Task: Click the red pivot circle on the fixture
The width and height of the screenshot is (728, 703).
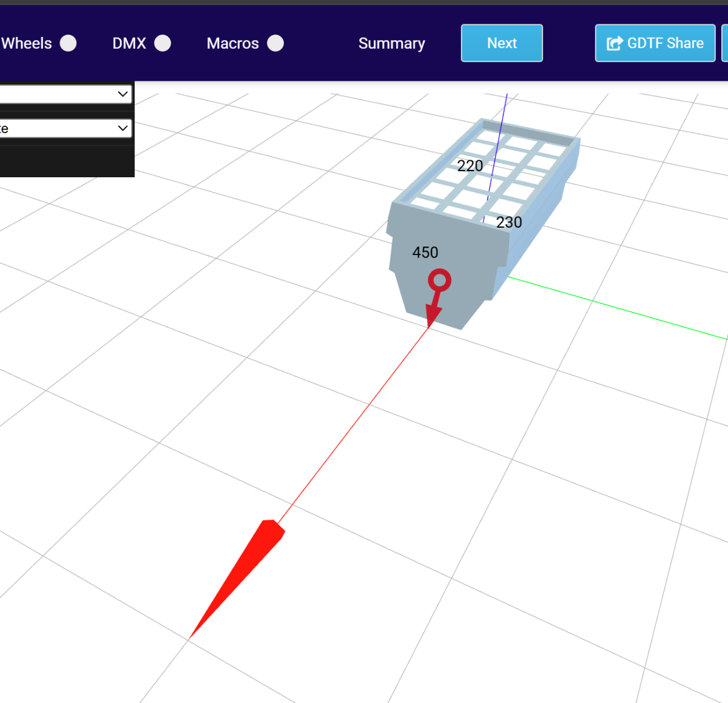Action: 439,280
